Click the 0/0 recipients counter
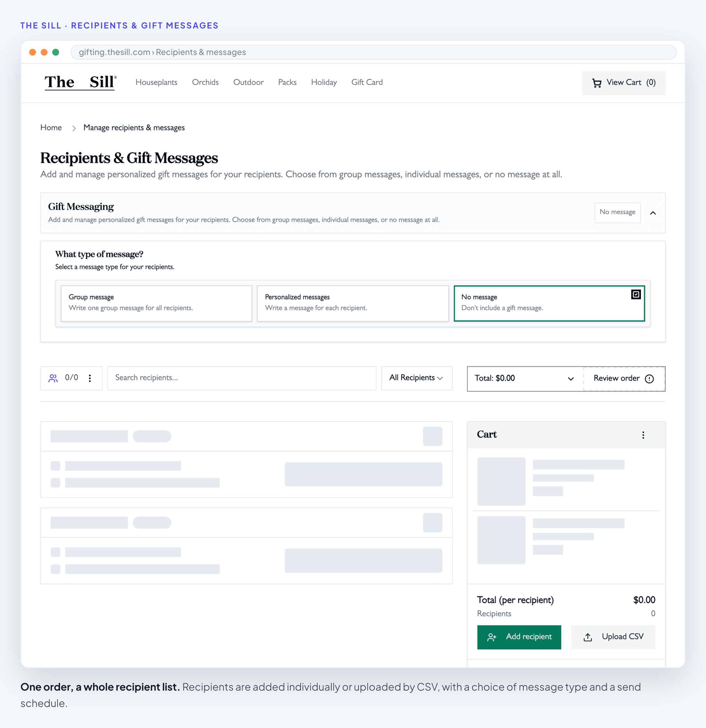The width and height of the screenshot is (706, 728). tap(72, 378)
